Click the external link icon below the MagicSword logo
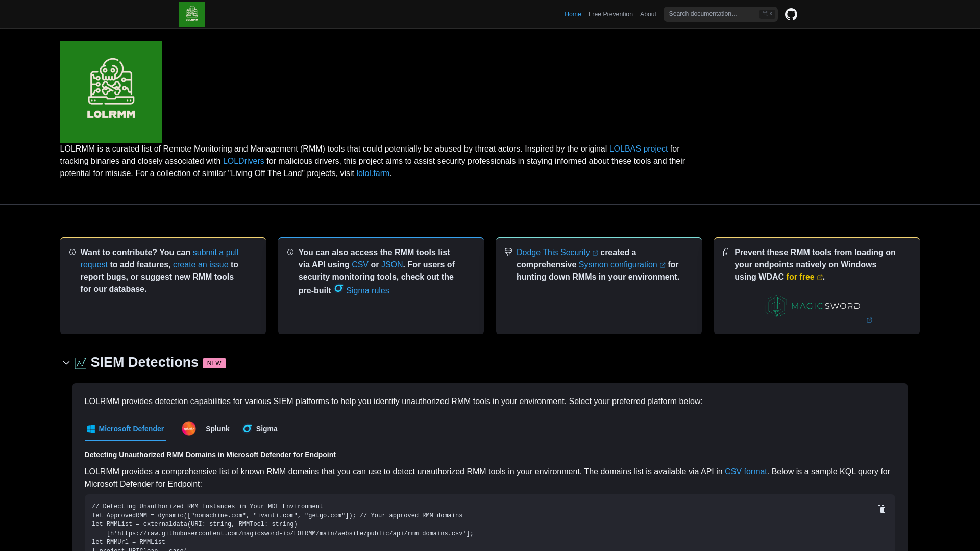 point(869,320)
